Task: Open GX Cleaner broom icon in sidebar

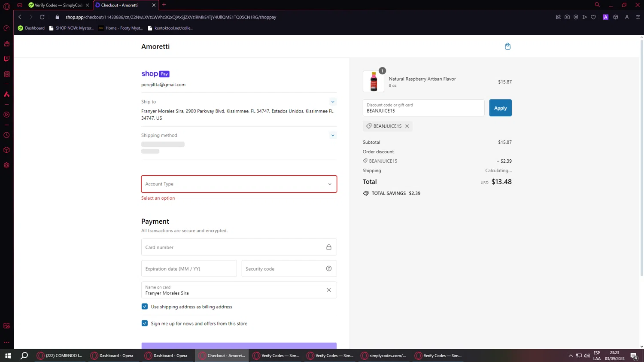Action: [6, 43]
